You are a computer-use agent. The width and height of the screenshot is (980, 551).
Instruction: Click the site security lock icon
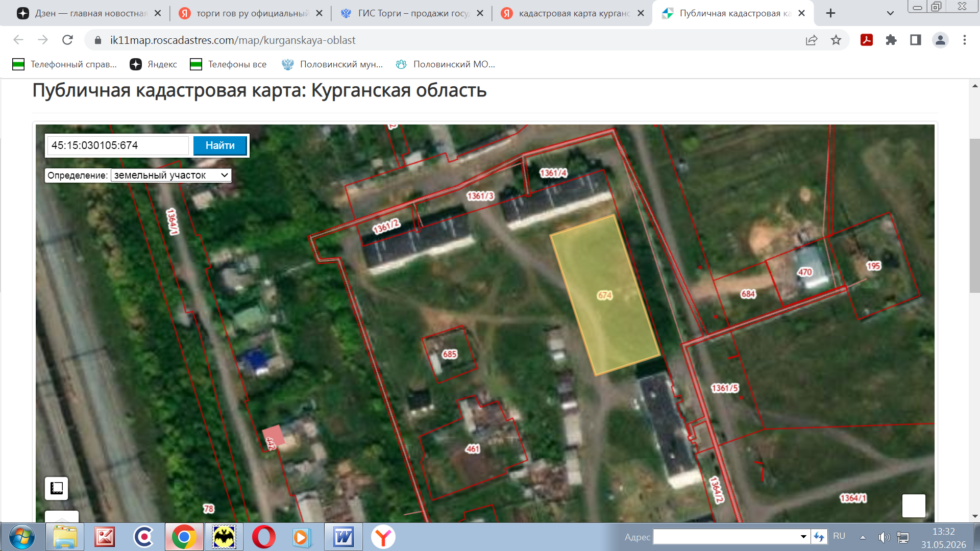click(98, 40)
